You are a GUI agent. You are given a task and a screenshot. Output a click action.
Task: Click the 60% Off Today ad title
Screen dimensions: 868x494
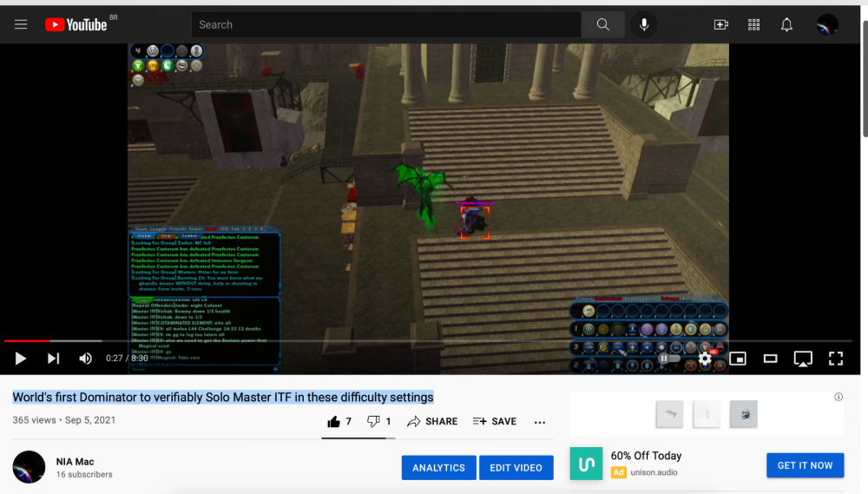coord(646,456)
